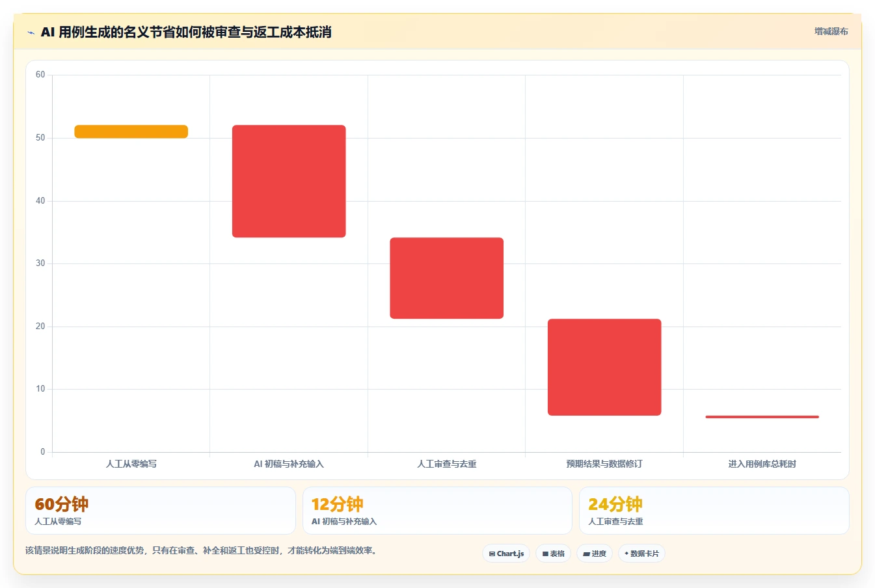Select the Chart.js badge

(x=506, y=554)
